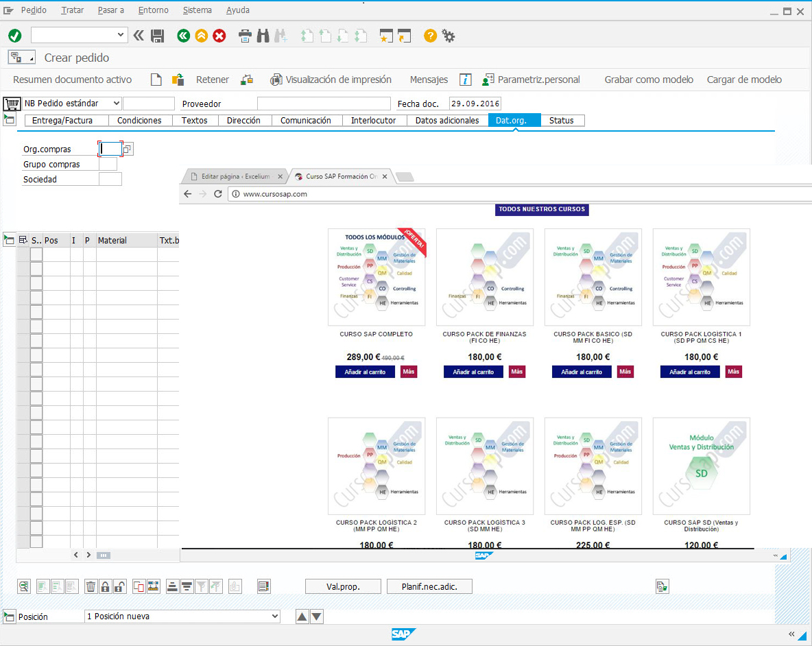Screen dimensions: 812x646
Task: Click the closed padlock lock icon
Action: point(105,586)
